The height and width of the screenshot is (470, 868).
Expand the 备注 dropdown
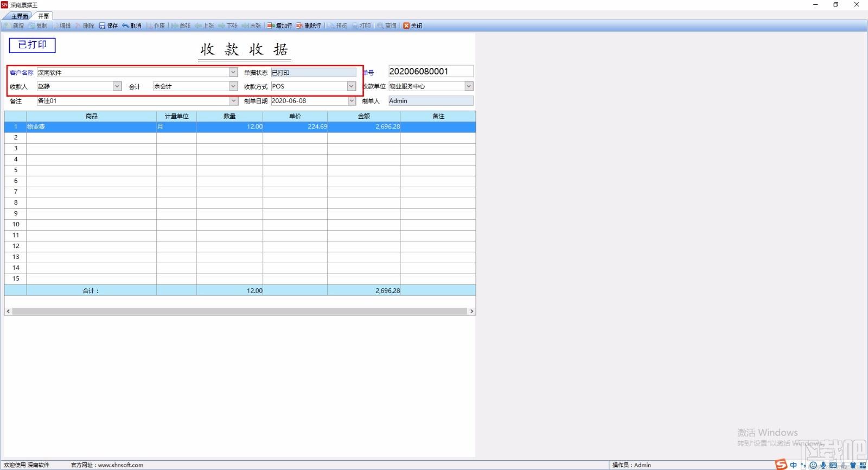(233, 101)
